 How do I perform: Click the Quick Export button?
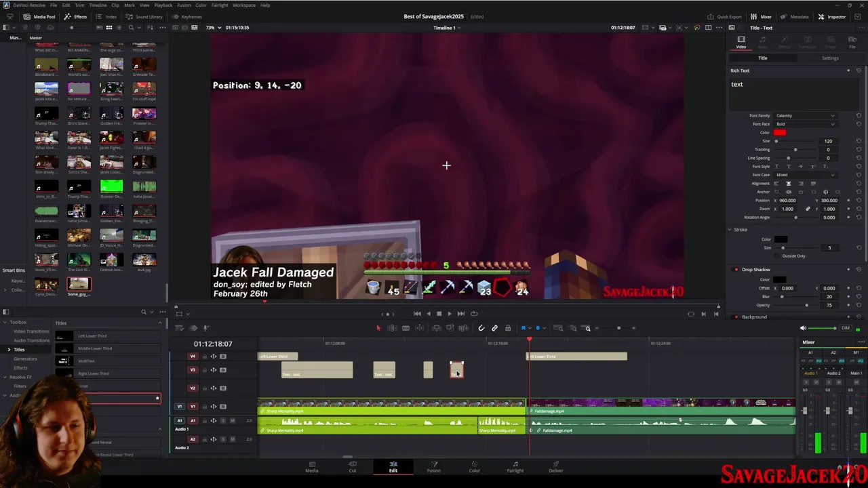725,16
